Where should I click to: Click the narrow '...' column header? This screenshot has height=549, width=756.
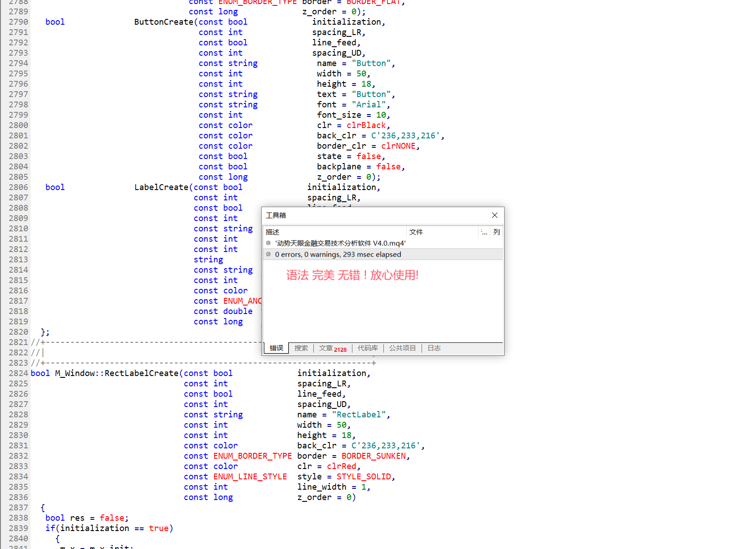pos(484,232)
